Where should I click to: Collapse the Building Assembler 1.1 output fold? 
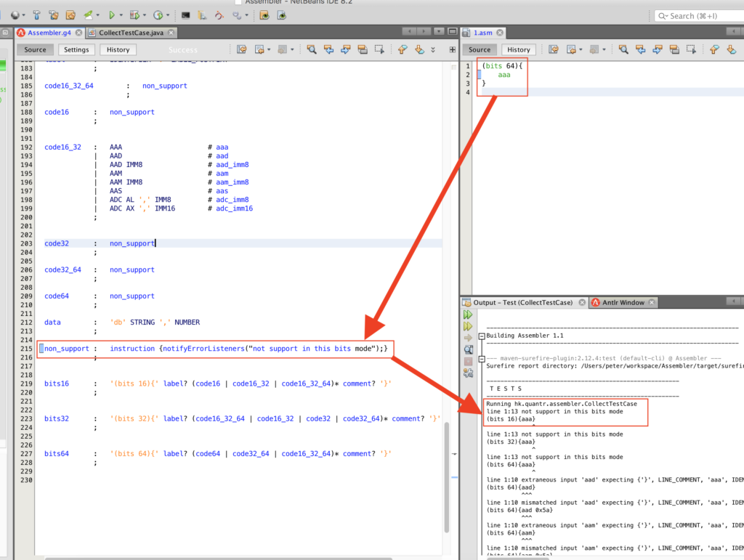(x=482, y=336)
